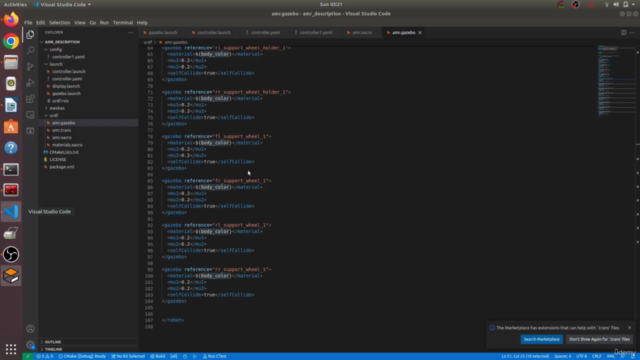
Task: Close the amr.gazebo editor tab
Action: click(420, 33)
